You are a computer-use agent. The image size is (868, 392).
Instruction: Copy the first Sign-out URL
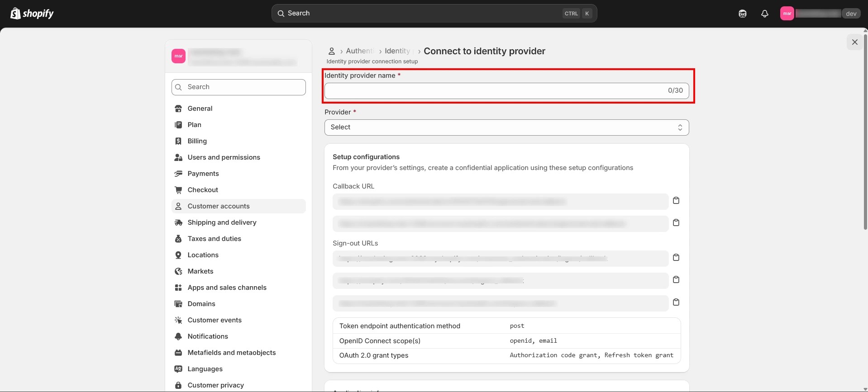[x=676, y=258]
